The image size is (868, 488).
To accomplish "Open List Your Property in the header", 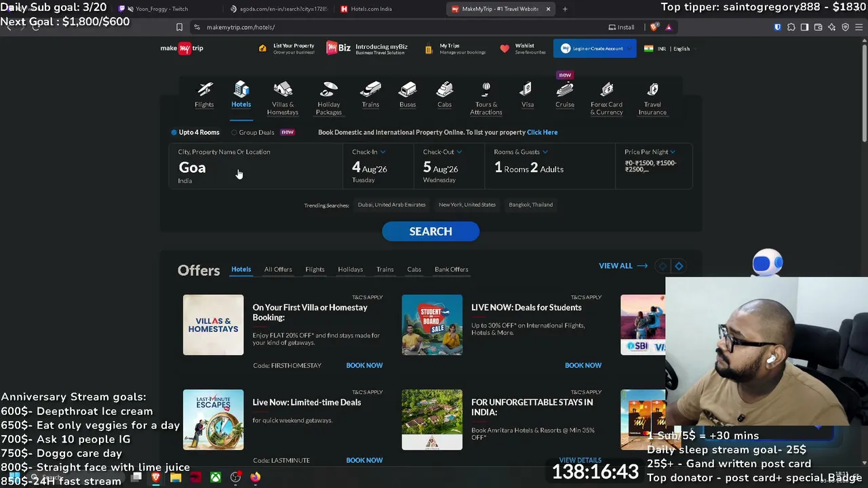I will coord(287,49).
